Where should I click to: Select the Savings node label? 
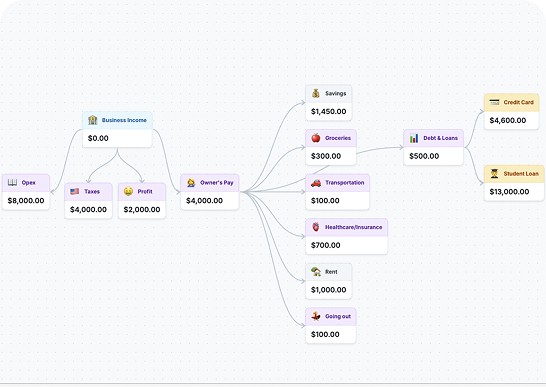336,93
